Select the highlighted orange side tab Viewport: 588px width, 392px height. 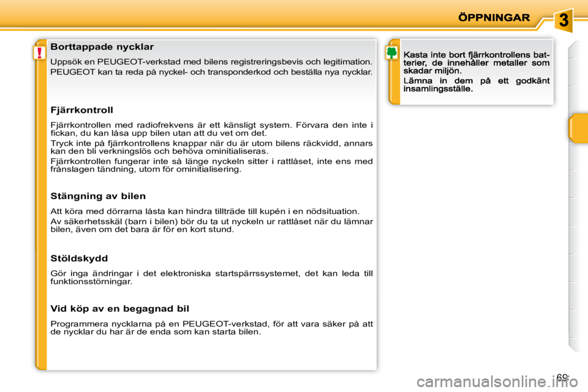click(579, 128)
